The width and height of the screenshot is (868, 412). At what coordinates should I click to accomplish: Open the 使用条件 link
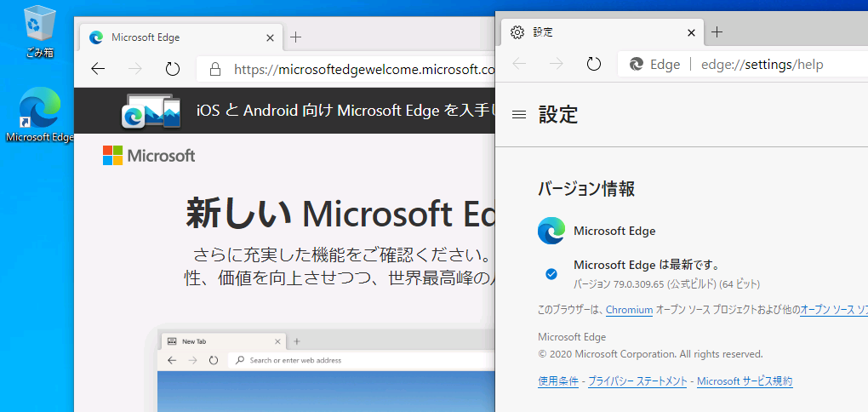(x=558, y=381)
